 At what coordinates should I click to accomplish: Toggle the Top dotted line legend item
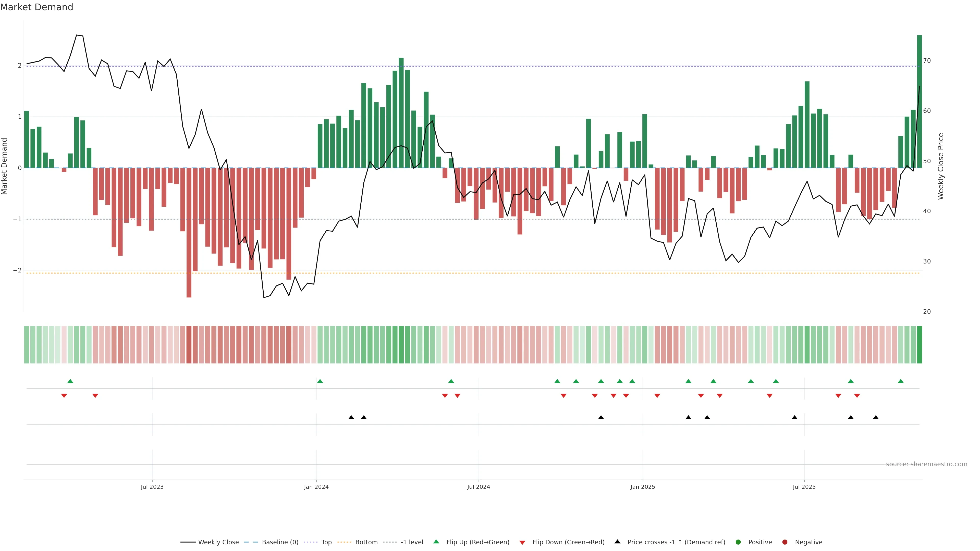326,542
